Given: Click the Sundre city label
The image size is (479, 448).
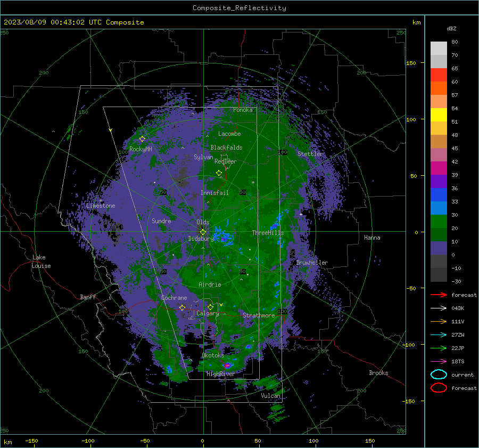Looking at the screenshot, I should [161, 221].
